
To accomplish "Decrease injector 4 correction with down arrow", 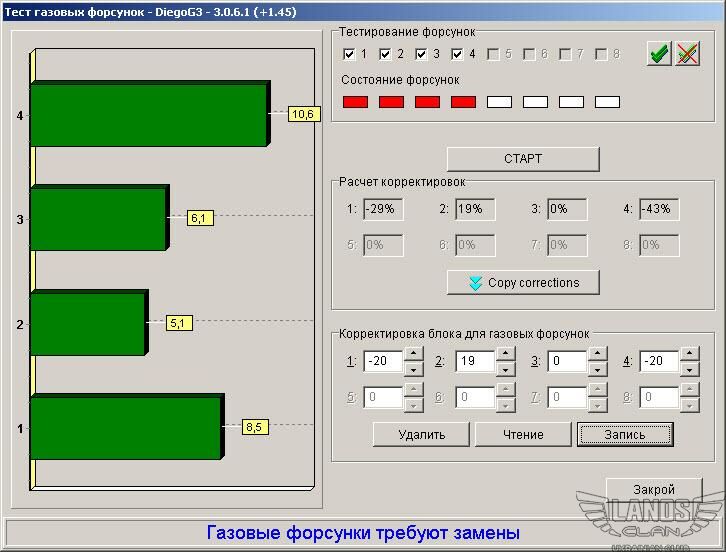I will coord(689,370).
